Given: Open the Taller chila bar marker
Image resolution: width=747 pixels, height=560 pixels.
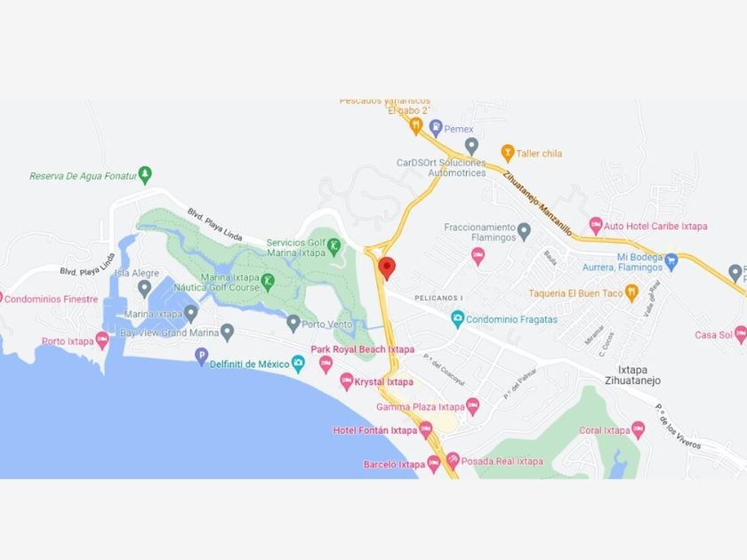Looking at the screenshot, I should [x=508, y=153].
